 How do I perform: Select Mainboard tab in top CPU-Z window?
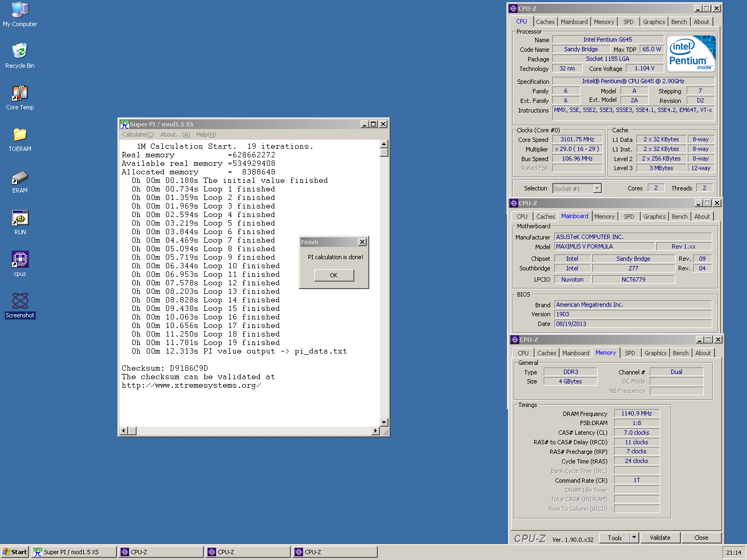coord(574,22)
